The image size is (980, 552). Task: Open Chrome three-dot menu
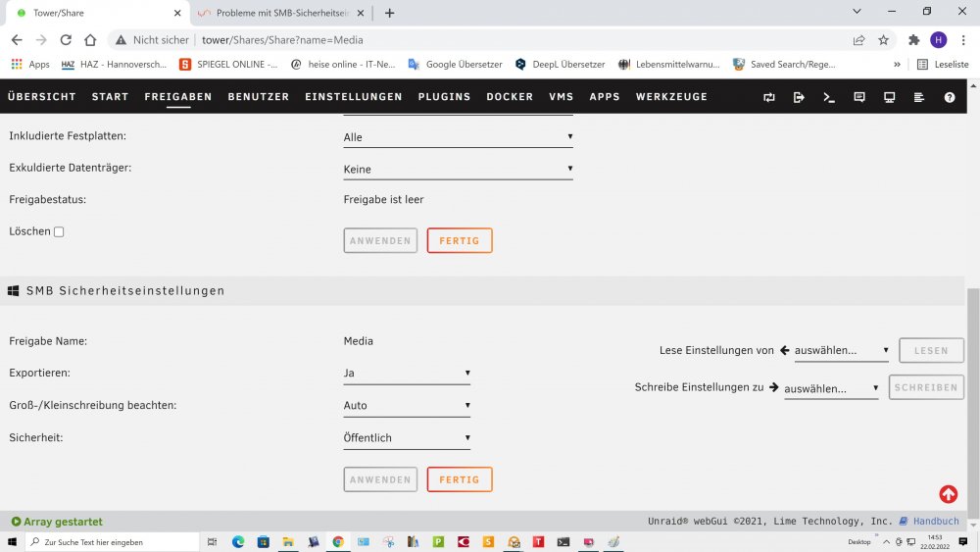(963, 40)
